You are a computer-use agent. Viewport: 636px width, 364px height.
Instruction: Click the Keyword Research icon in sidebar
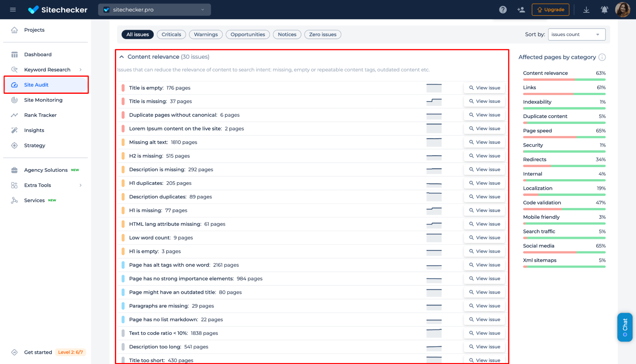pyautogui.click(x=14, y=69)
